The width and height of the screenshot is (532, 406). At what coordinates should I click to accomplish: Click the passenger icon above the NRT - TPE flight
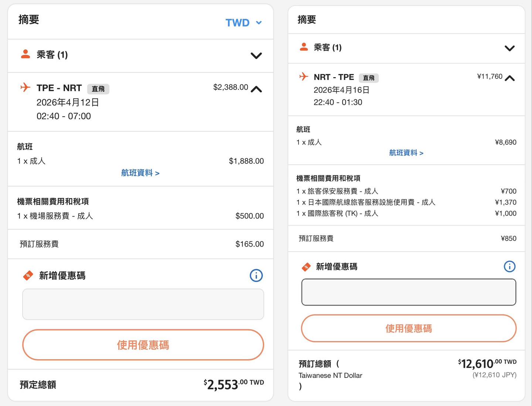(x=304, y=47)
